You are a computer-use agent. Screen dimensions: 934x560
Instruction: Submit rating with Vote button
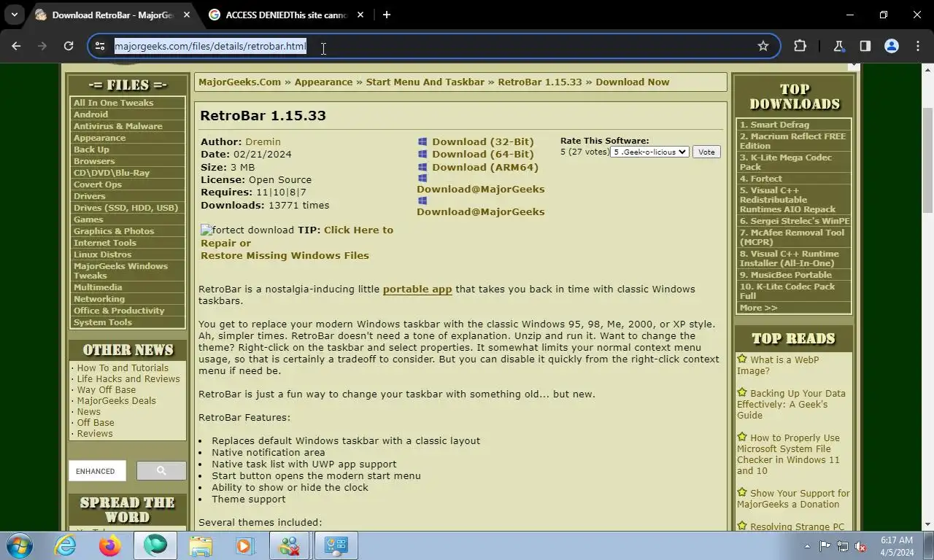click(x=706, y=152)
